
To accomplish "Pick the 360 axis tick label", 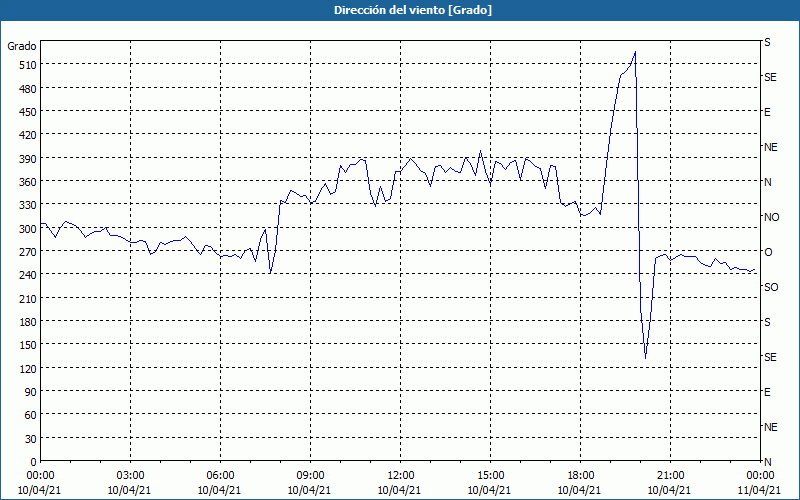I will click(x=28, y=182).
